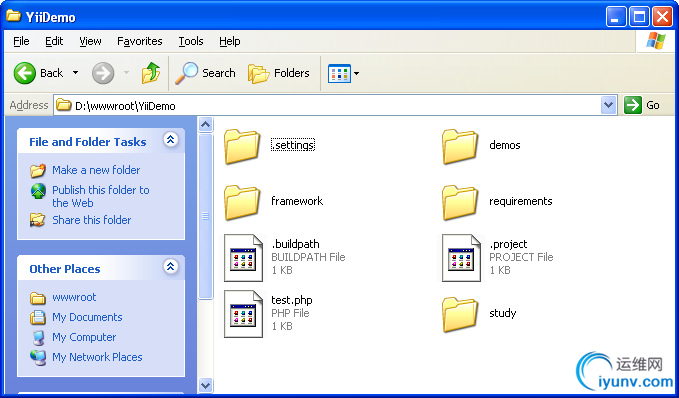Click Publish this folder to the Web
This screenshot has height=398, width=679.
click(x=101, y=196)
